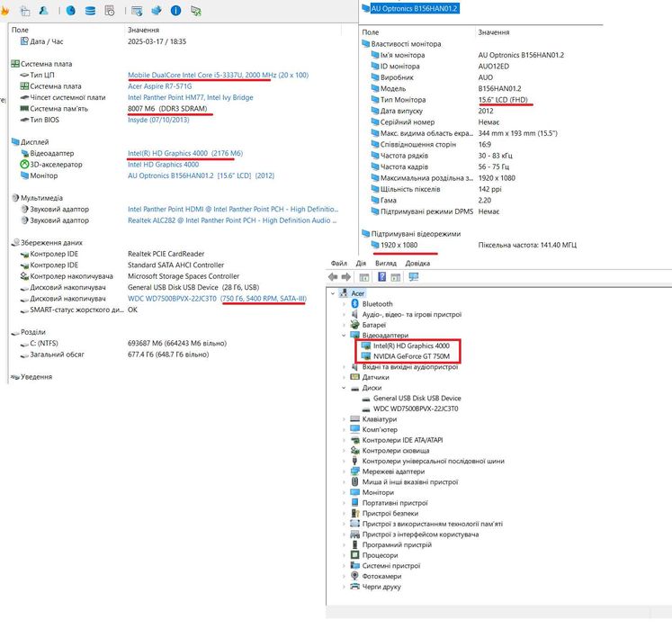Click the blue clock-circle icon in AIDA64 toolbar
Image resolution: width=672 pixels, height=629 pixels.
[x=71, y=11]
